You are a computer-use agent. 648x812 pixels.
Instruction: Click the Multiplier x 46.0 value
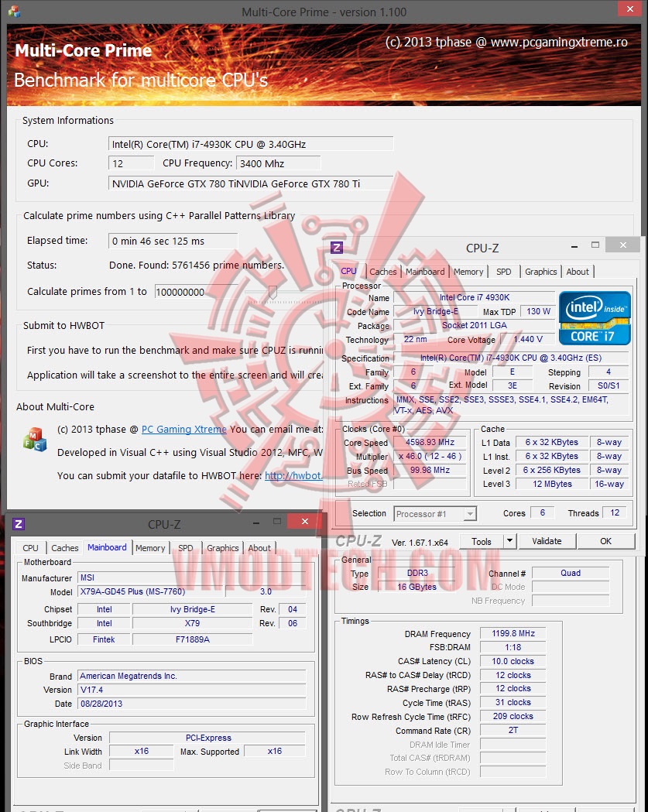[430, 456]
